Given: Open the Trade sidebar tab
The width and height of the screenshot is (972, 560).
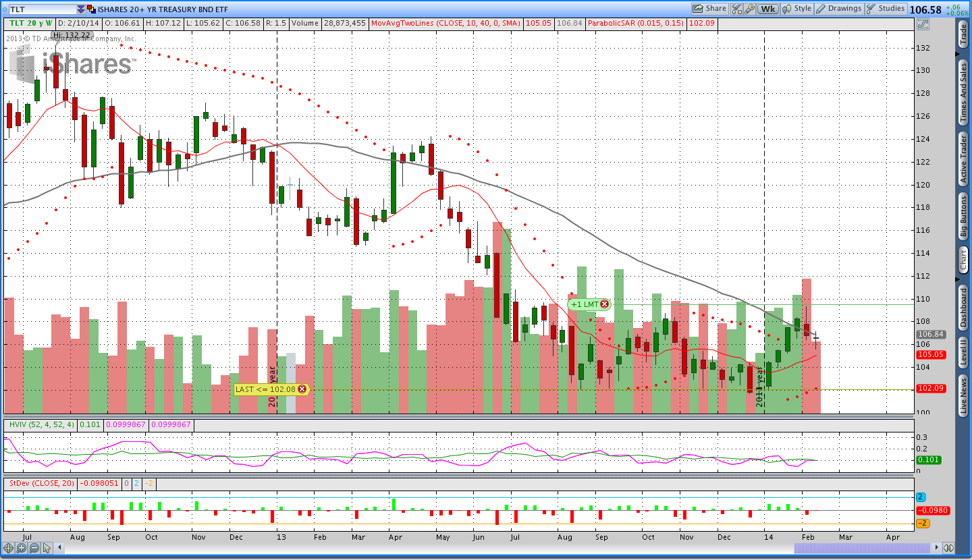Looking at the screenshot, I should [x=963, y=34].
